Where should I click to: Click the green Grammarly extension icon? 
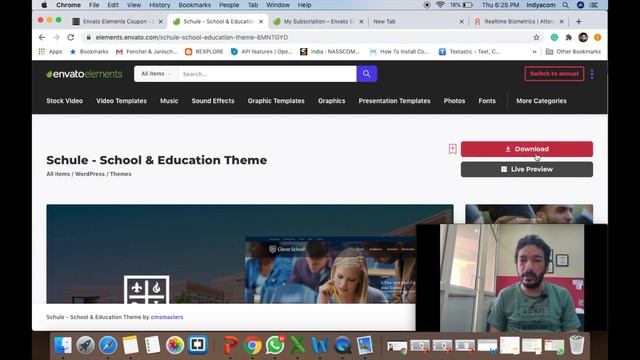pyautogui.click(x=554, y=37)
